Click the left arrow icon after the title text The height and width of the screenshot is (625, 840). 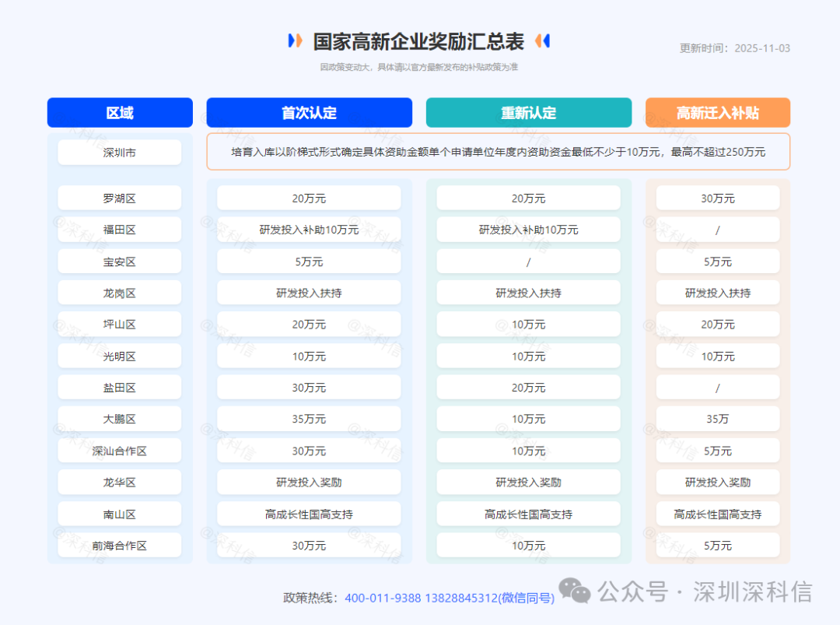point(542,40)
